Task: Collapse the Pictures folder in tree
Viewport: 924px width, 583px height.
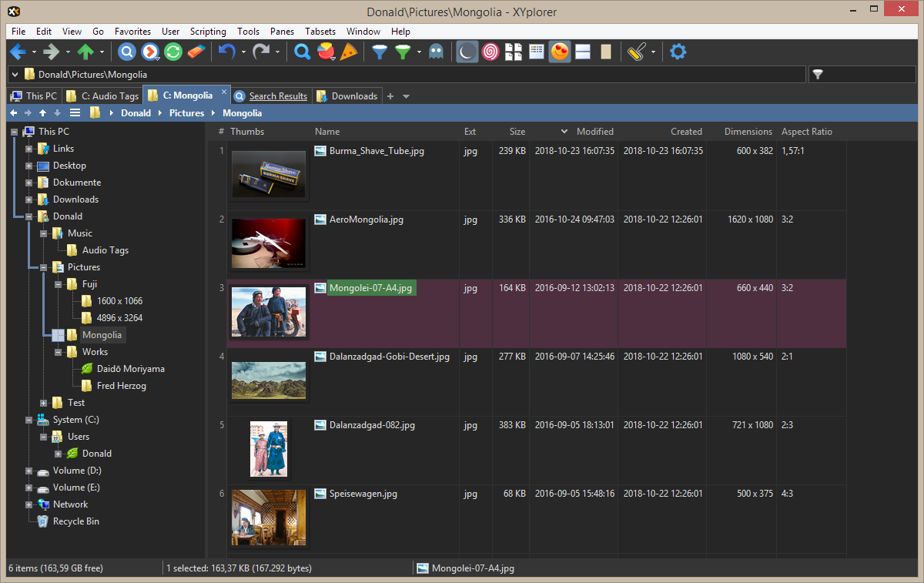Action: [44, 267]
